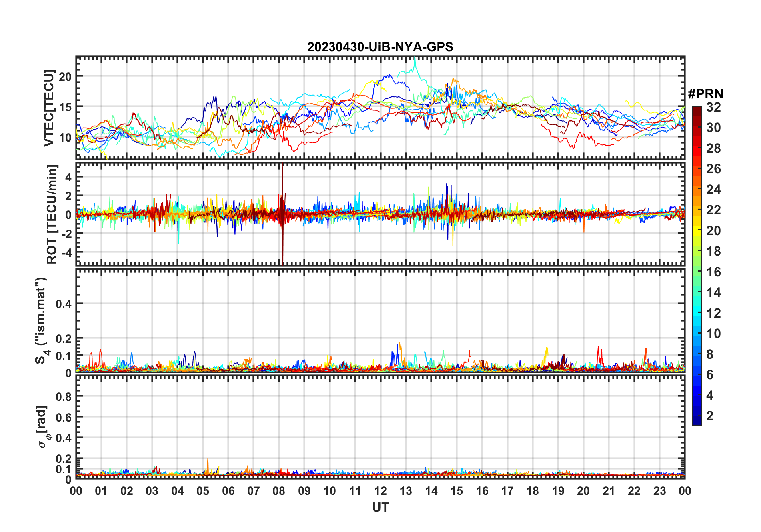This screenshot has width=761, height=532.
Task: Click the S4 ("ism.mat") y-axis label
Action: coord(42,320)
